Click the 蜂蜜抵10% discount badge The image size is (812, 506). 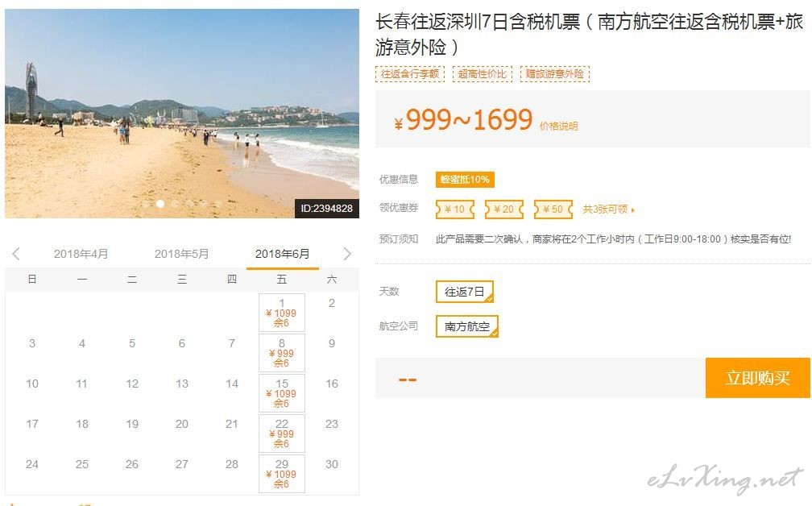(465, 180)
